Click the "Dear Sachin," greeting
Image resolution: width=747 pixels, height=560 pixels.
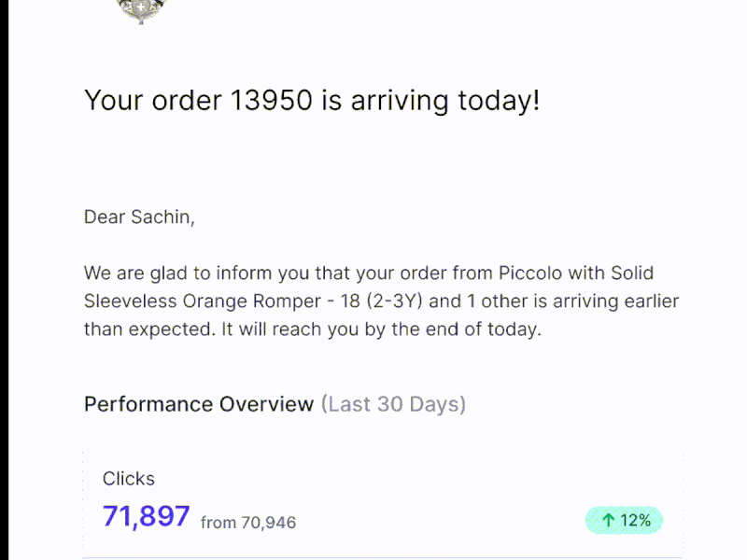(139, 217)
